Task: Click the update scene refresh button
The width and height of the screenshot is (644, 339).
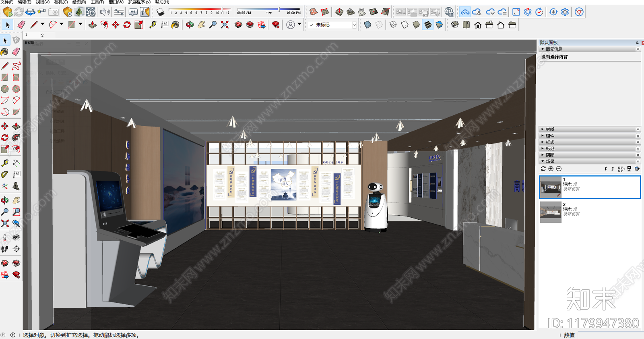Action: click(543, 169)
